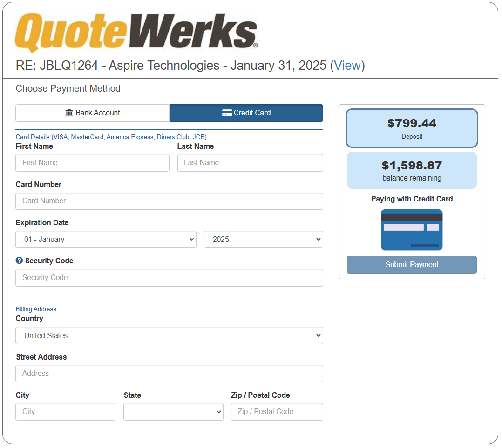This screenshot has width=502, height=448.
Task: Open the expiration year dropdown
Action: point(263,240)
